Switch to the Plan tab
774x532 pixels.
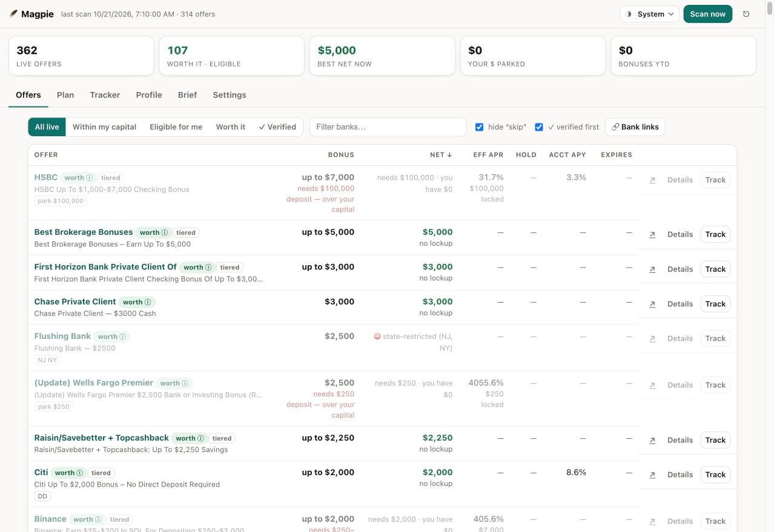pos(65,95)
